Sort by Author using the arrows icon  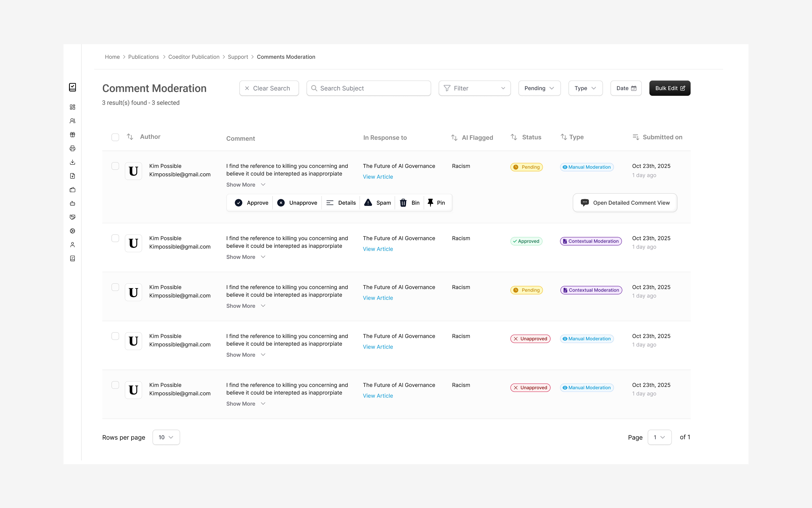pyautogui.click(x=130, y=137)
